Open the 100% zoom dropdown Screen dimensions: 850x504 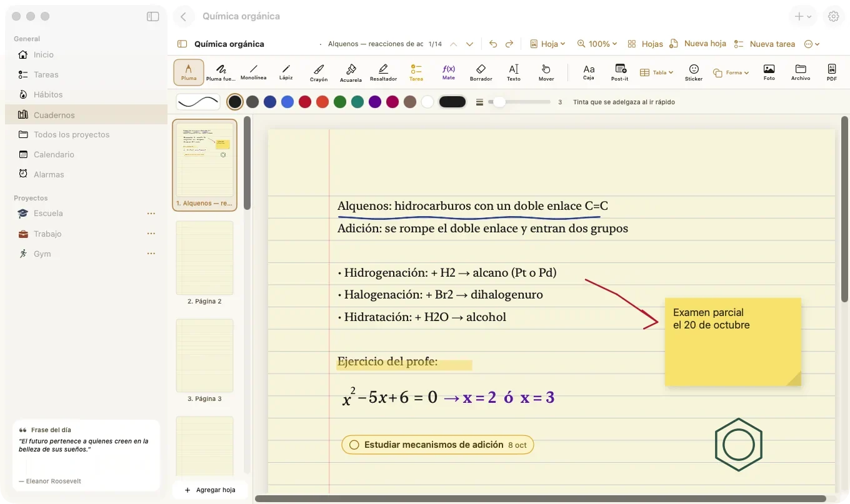coord(597,44)
